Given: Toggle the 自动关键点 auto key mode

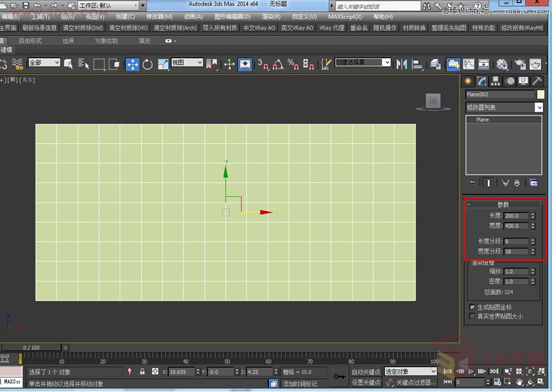Looking at the screenshot, I should pos(366,372).
